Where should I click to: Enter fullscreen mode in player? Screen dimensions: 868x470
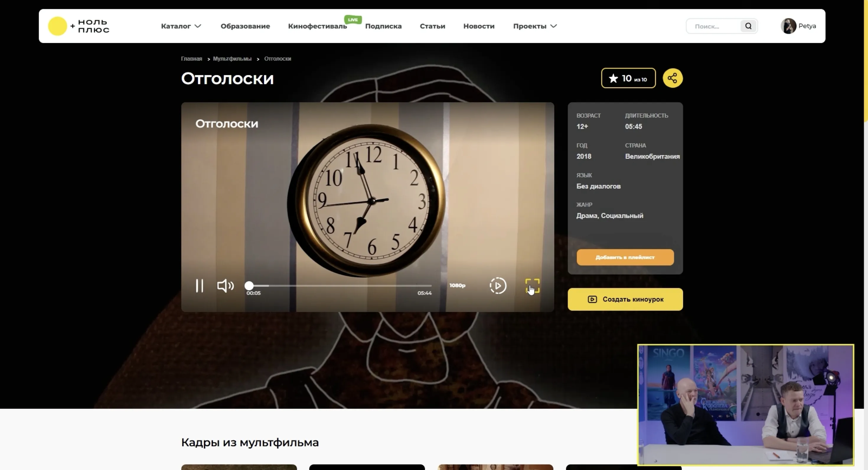click(532, 286)
